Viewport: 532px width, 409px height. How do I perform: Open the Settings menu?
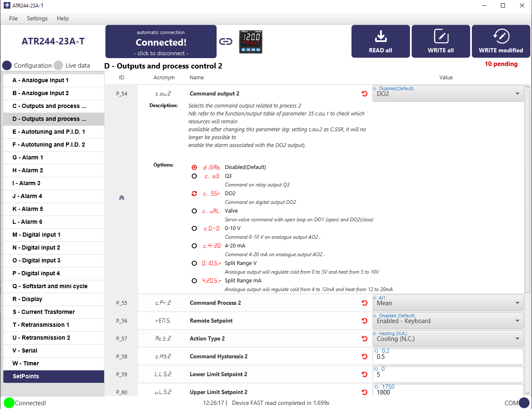click(37, 18)
